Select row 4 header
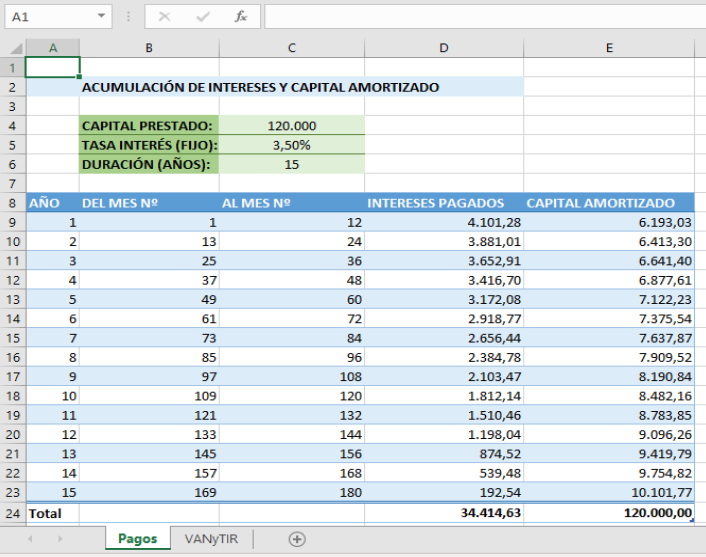The image size is (706, 557). pos(13,126)
